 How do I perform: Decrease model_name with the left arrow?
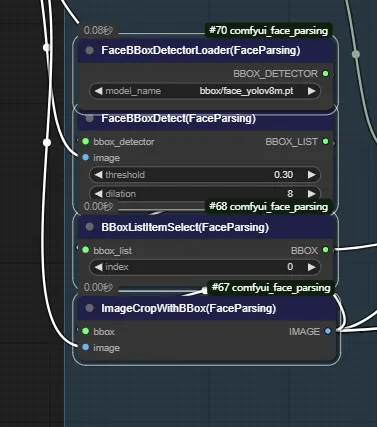[98, 91]
